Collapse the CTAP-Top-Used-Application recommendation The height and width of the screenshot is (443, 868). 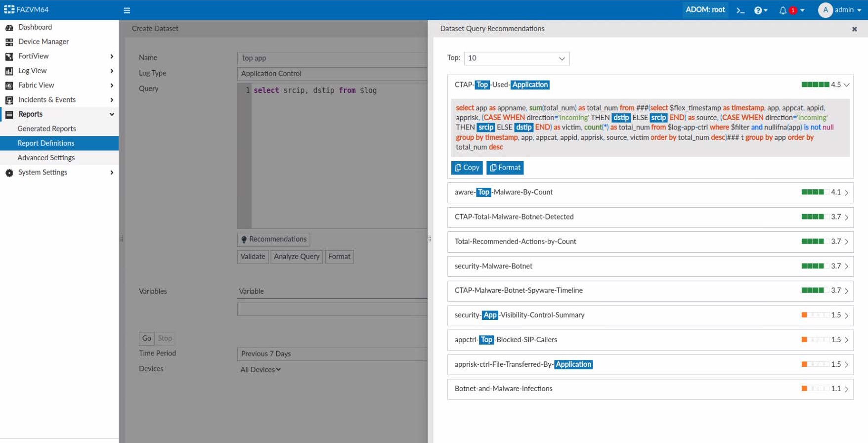[x=846, y=85]
